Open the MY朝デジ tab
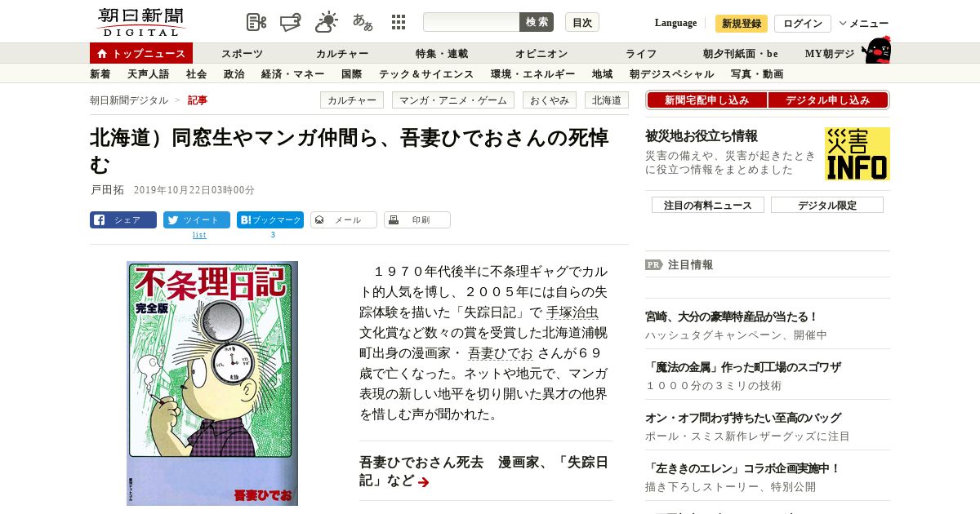The image size is (980, 514). (x=830, y=54)
